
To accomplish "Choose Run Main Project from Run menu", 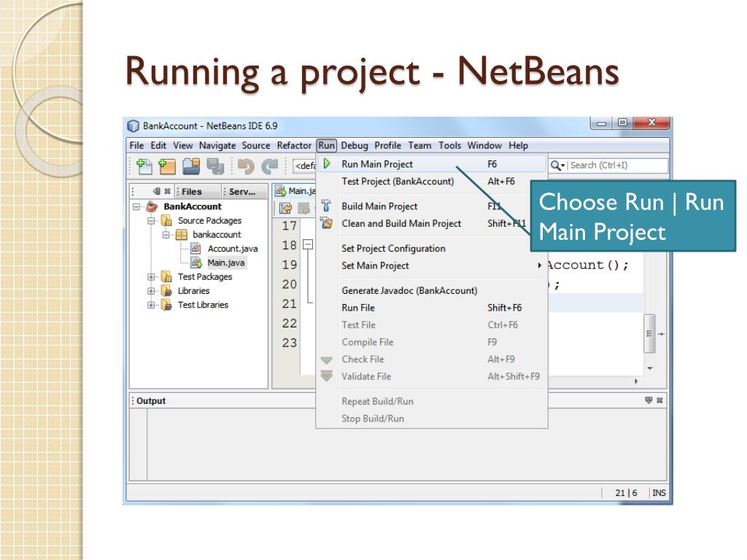I will tap(431, 164).
